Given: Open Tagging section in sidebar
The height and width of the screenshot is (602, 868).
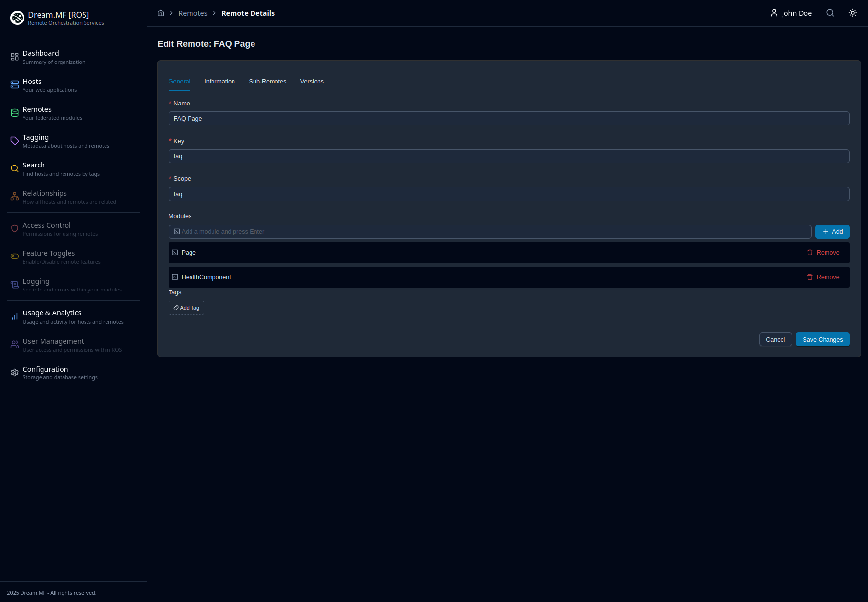Looking at the screenshot, I should coord(36,141).
